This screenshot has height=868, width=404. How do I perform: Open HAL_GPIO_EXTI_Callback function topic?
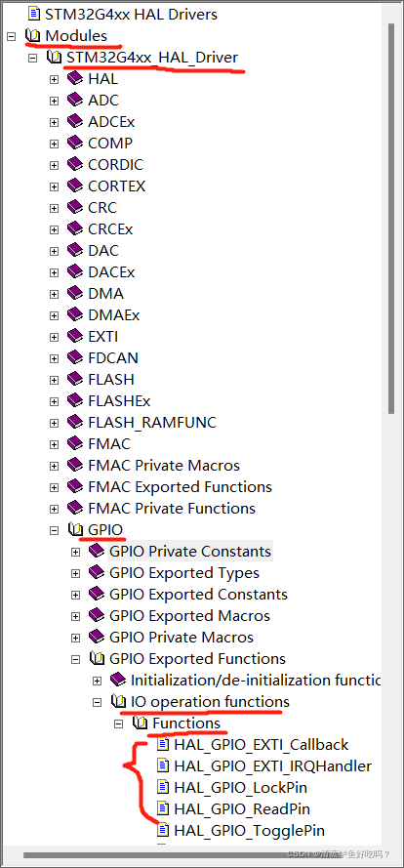[x=262, y=745]
